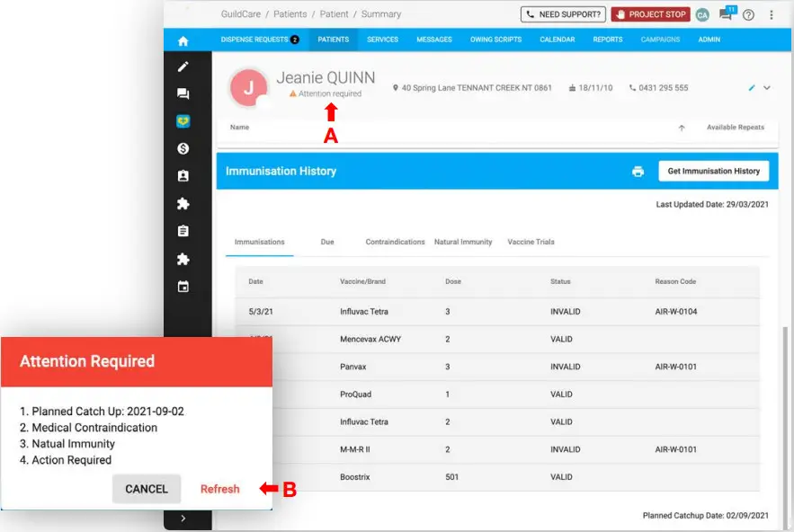Sort by Name ascending arrow icon
Viewport: 794px width, 532px height.
click(x=682, y=129)
